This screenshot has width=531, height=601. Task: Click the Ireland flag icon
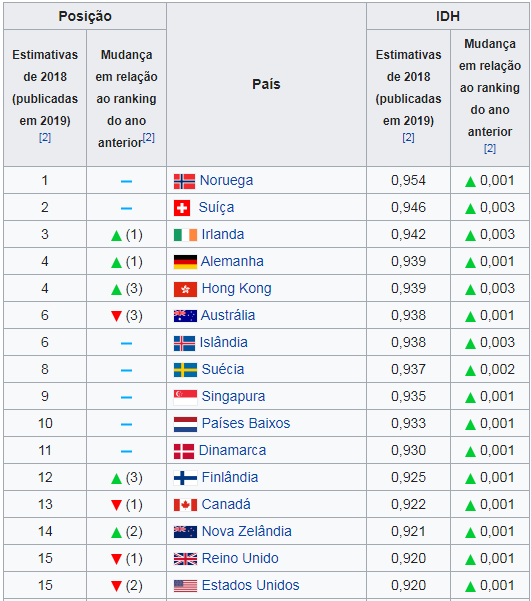[185, 235]
